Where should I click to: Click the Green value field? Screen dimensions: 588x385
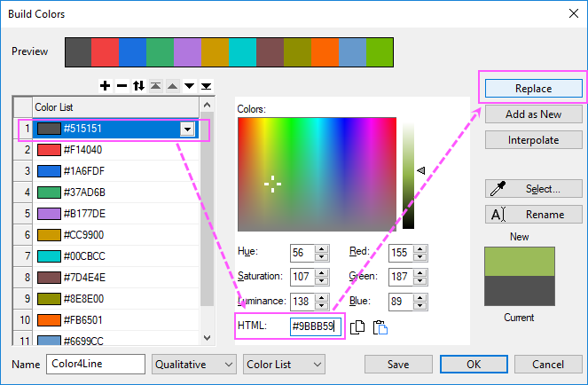coord(401,277)
